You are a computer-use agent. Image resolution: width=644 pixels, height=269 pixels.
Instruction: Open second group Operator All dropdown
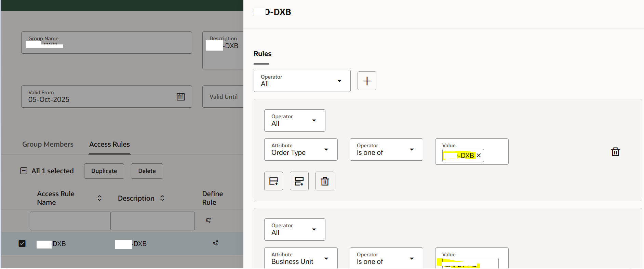click(x=295, y=229)
